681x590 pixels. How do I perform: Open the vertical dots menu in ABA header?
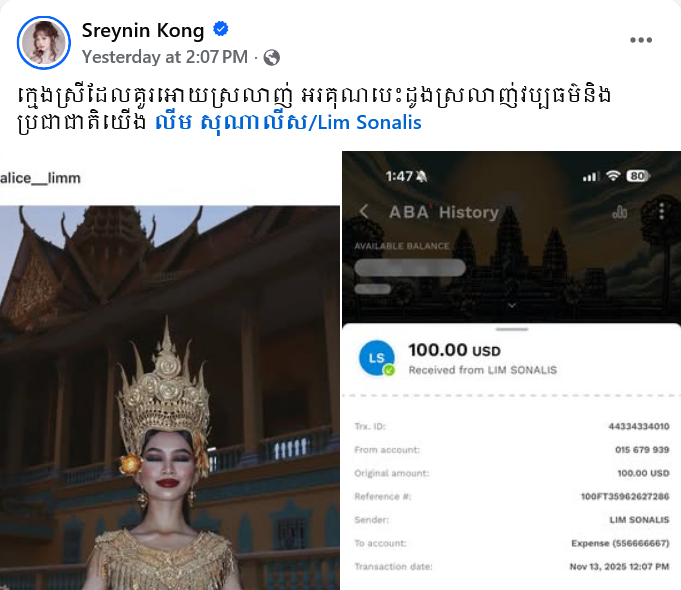click(661, 211)
